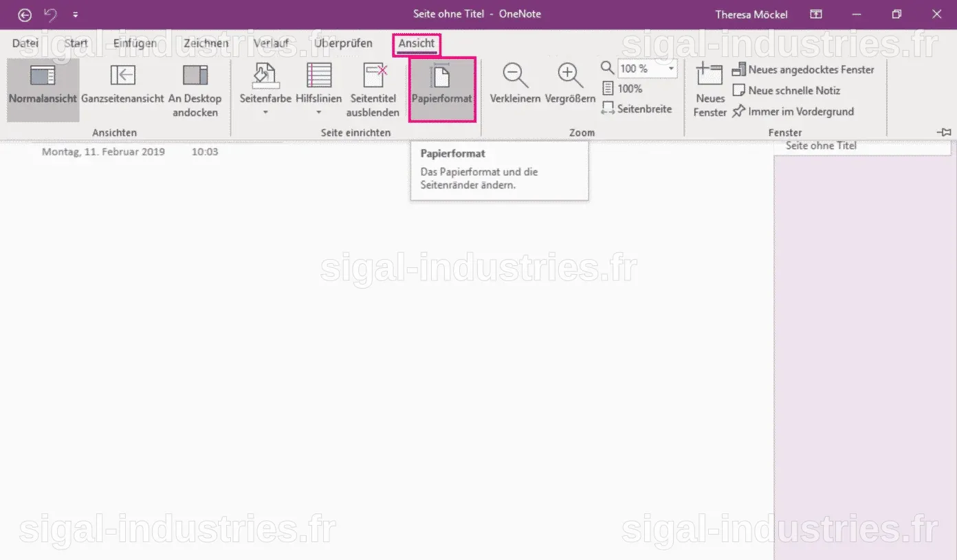Pin the ribbon open
Viewport: 957px width, 560px height.
point(945,132)
